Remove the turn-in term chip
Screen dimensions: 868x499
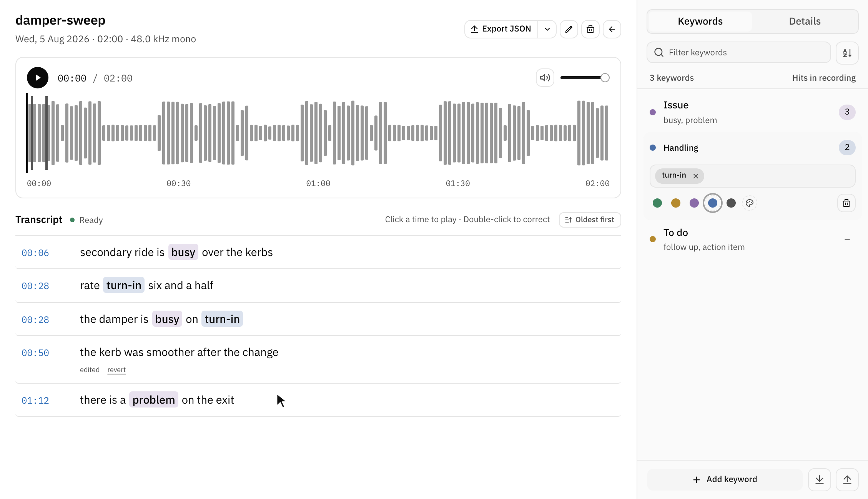pyautogui.click(x=695, y=176)
